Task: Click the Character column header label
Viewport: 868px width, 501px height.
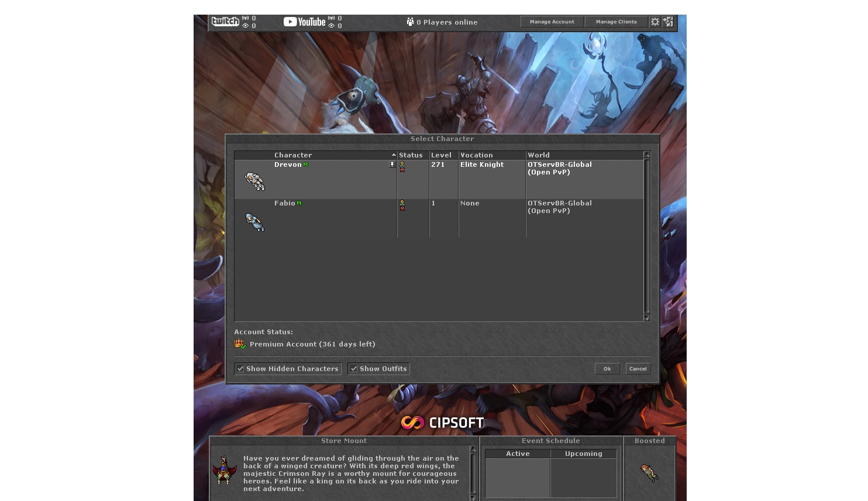Action: coord(293,155)
